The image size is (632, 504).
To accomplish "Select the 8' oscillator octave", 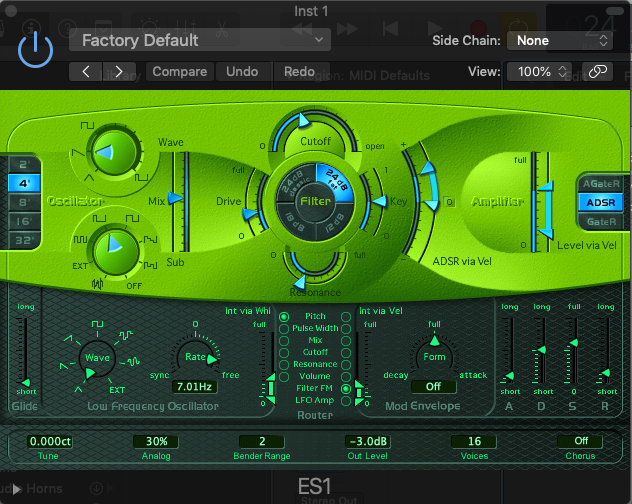I will pos(24,202).
